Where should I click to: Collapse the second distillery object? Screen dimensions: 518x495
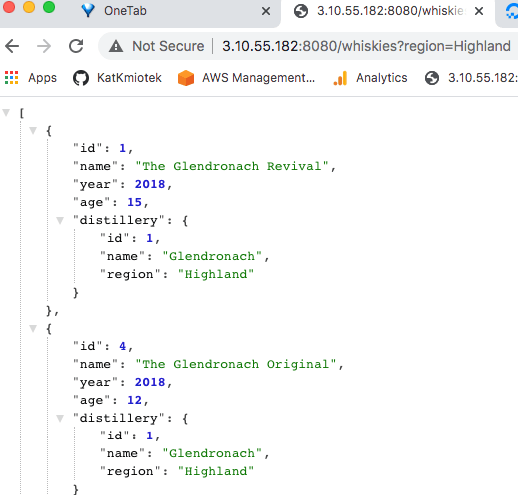[x=60, y=418]
